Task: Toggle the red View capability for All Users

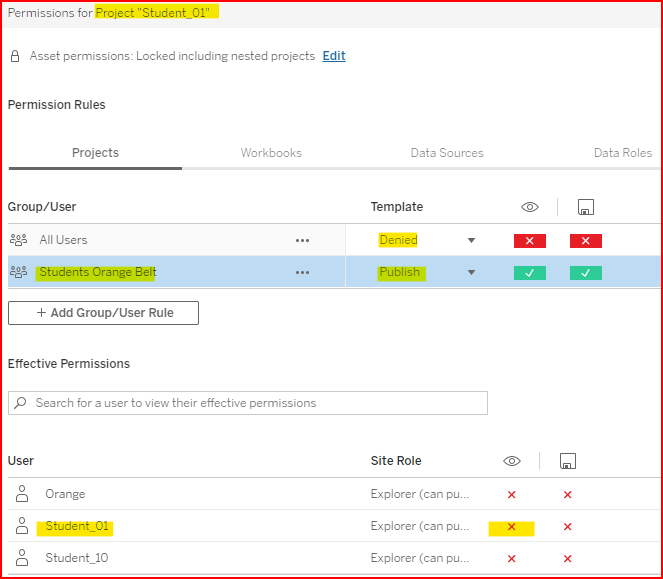Action: pyautogui.click(x=530, y=240)
